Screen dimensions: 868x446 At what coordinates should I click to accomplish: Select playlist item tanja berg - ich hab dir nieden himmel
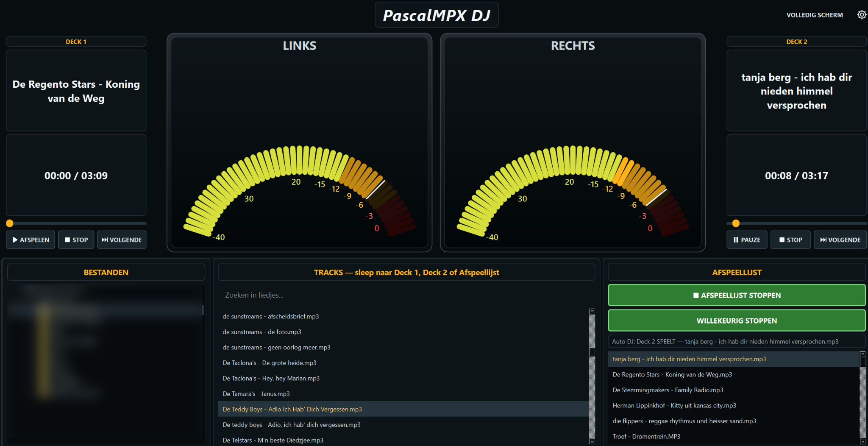733,359
